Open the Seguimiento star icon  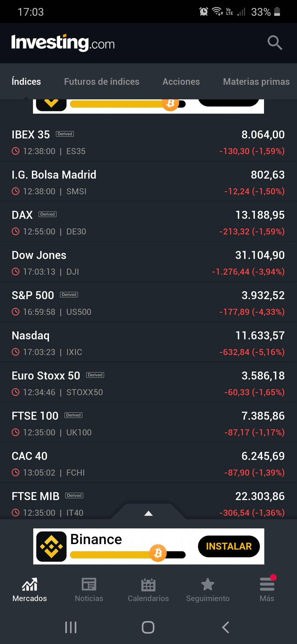point(208,584)
